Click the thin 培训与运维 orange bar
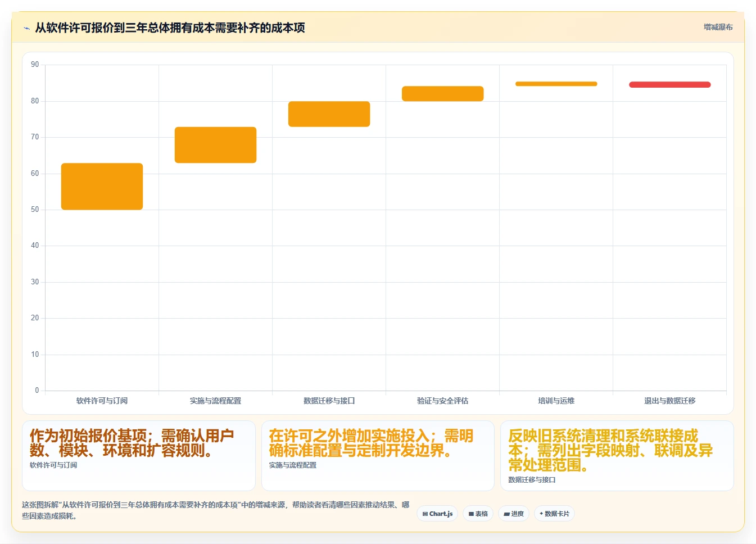The image size is (756, 544). pyautogui.click(x=556, y=84)
